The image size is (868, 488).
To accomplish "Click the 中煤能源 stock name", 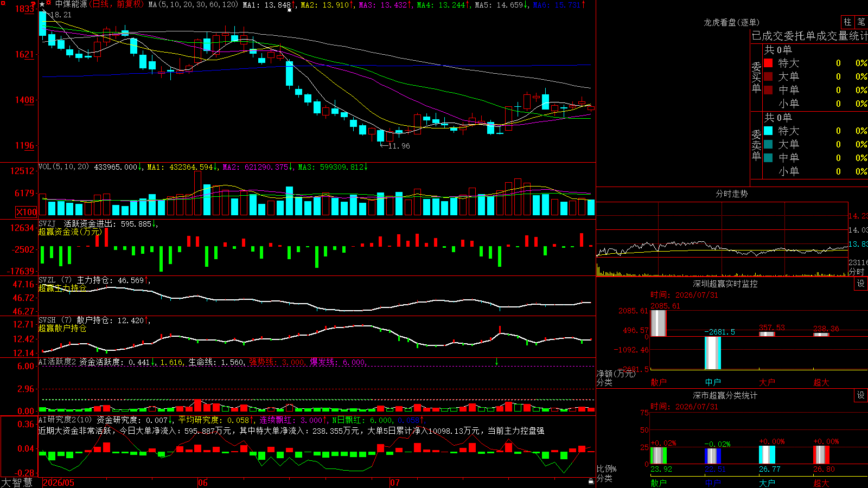I will [71, 4].
